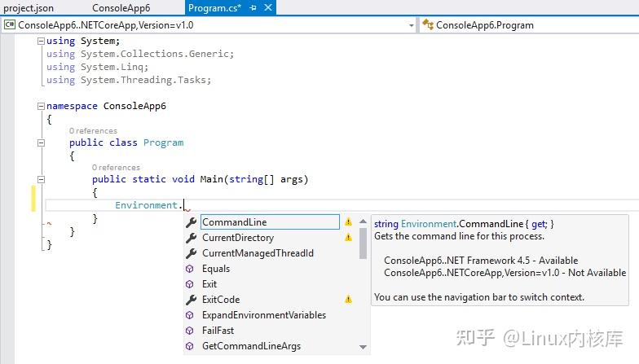Screen dimensions: 639x364
Task: Open the ConsoleApp6 tab
Action: click(x=121, y=8)
